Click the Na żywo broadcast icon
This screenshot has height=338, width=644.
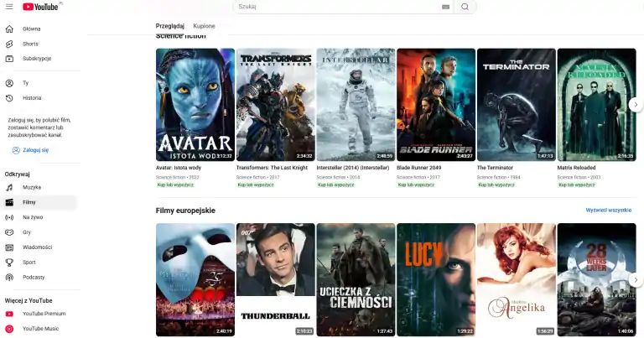9,217
